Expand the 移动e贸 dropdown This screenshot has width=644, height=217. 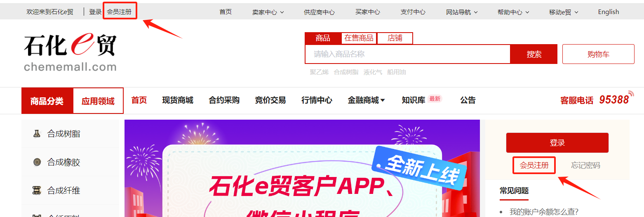tap(564, 12)
